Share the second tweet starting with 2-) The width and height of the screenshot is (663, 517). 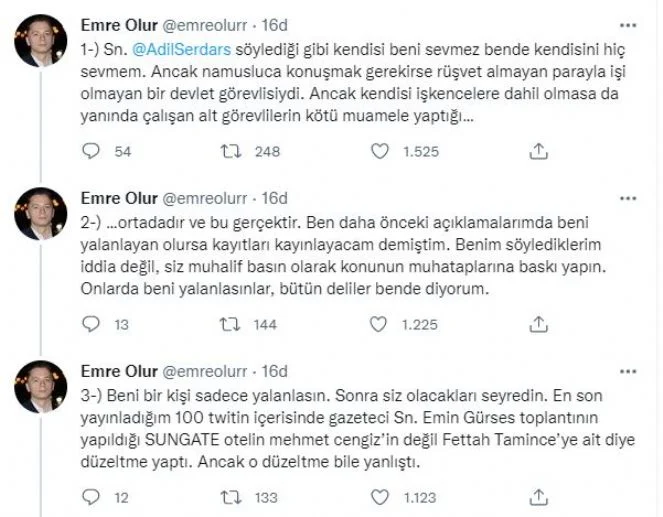pos(538,324)
